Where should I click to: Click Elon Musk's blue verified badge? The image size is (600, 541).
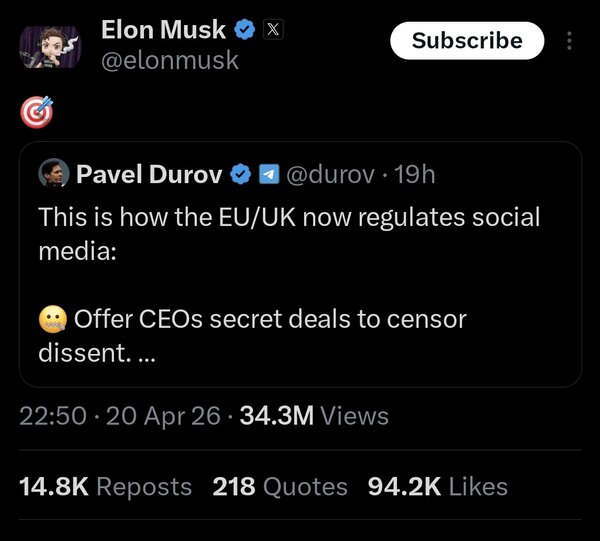tap(243, 30)
